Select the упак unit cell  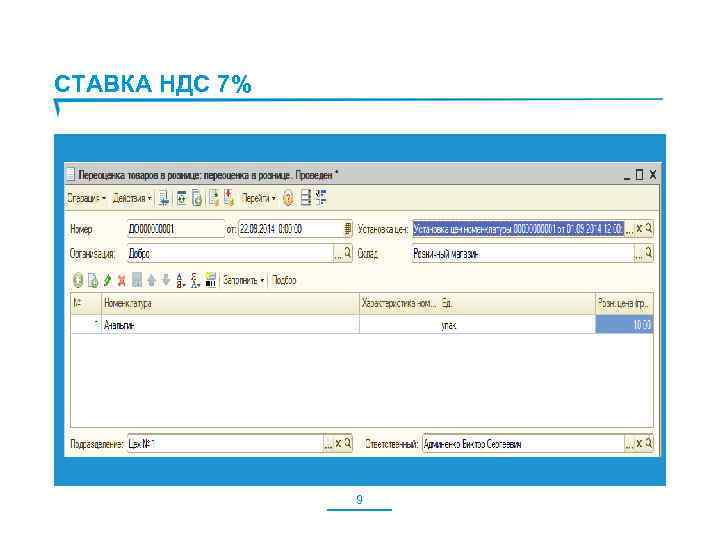click(x=517, y=325)
